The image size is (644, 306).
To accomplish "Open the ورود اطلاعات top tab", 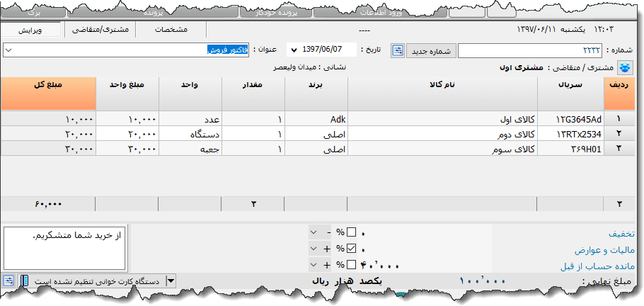I will pyautogui.click(x=381, y=13).
